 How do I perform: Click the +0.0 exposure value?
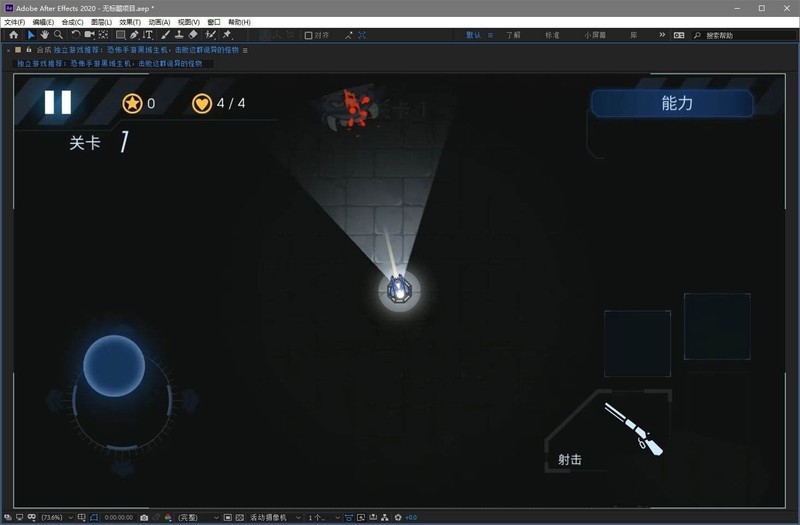(411, 517)
